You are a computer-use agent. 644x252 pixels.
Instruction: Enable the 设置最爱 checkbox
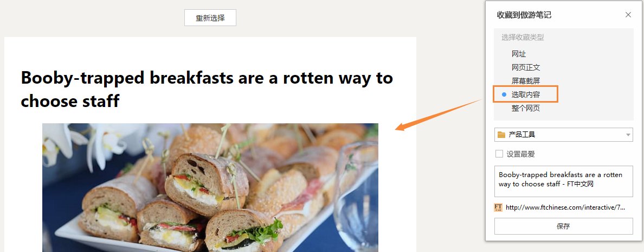tap(499, 154)
